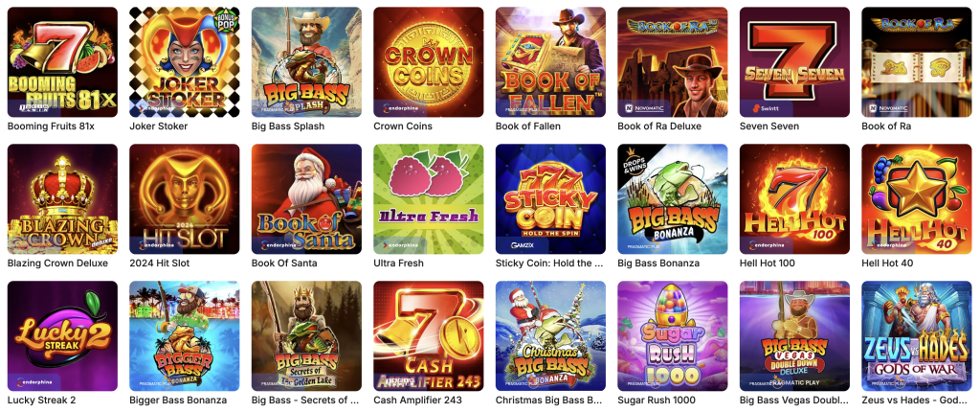Viewport: 980px width, 412px height.
Task: Click the Big Bass Bonanza game image
Action: coord(673,199)
